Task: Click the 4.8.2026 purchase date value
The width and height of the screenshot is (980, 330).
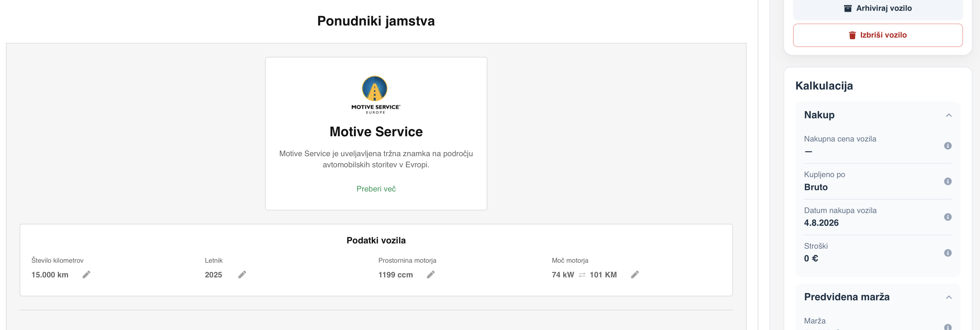Action: [821, 223]
